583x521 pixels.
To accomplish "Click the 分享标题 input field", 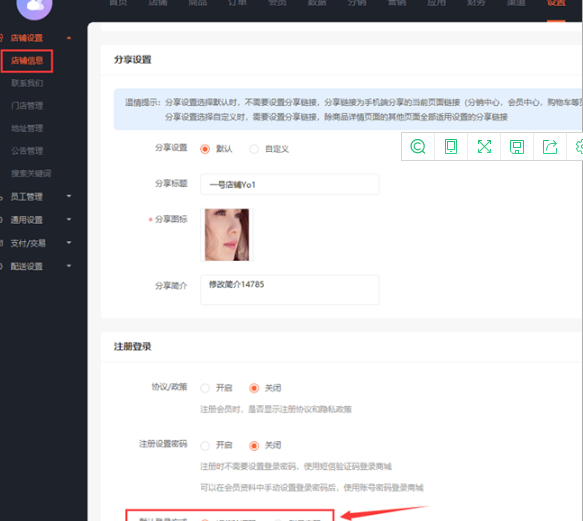I will click(290, 184).
